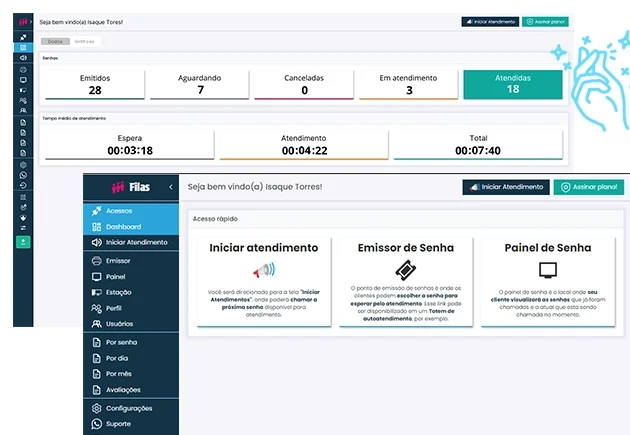Select the Dados tab

55,42
